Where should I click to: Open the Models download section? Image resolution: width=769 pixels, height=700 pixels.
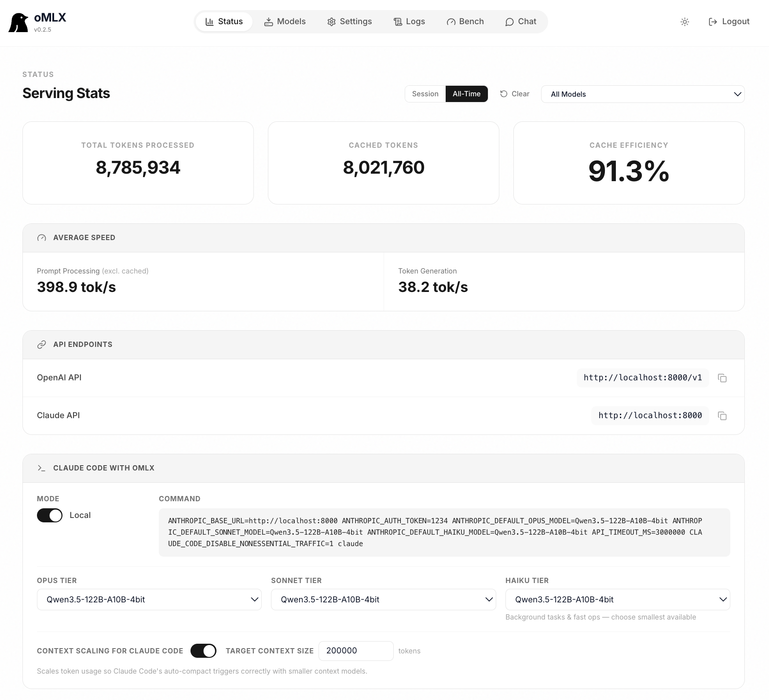[285, 21]
